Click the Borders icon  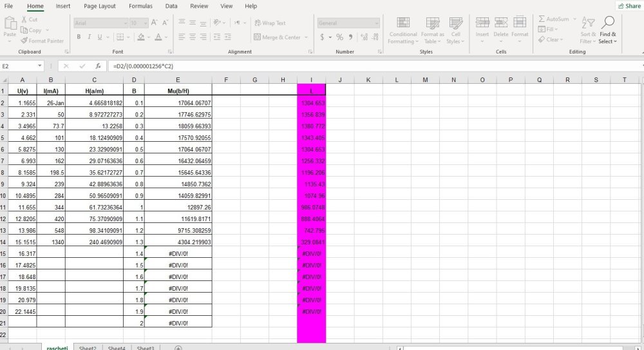coord(120,37)
